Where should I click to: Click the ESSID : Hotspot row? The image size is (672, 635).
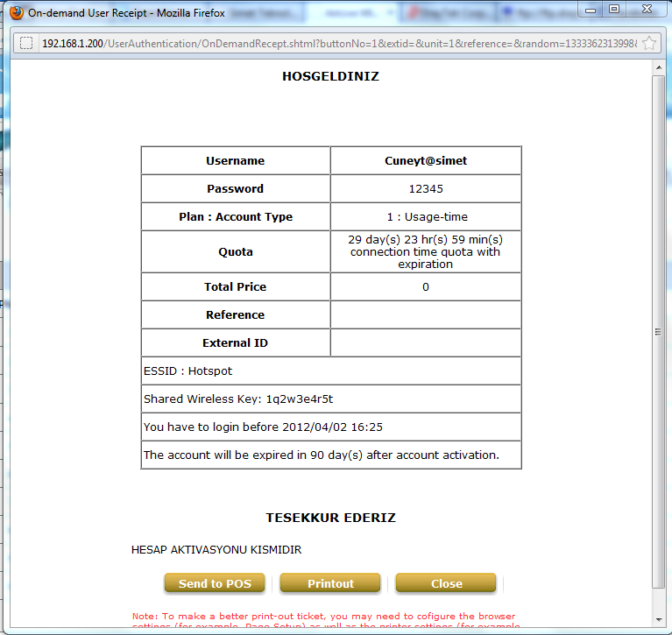(330, 371)
